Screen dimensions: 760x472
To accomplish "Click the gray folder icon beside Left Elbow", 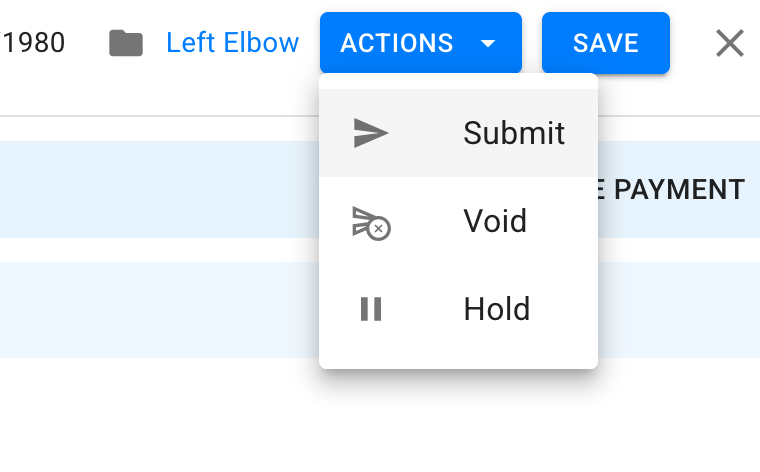I will [126, 43].
